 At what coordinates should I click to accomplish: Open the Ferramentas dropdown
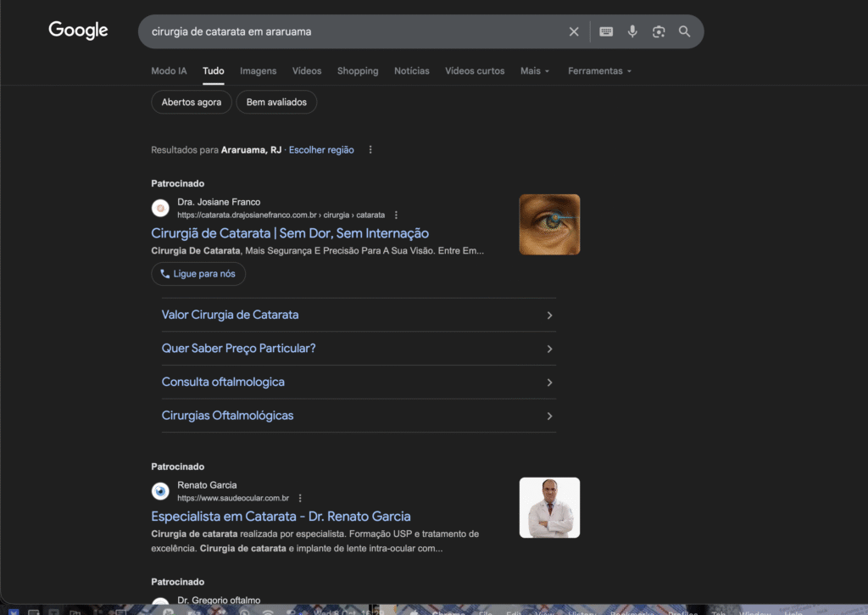pyautogui.click(x=599, y=71)
